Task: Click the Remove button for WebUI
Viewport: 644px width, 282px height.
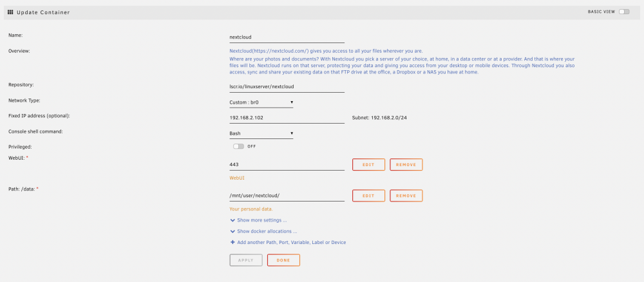Action: tap(406, 165)
